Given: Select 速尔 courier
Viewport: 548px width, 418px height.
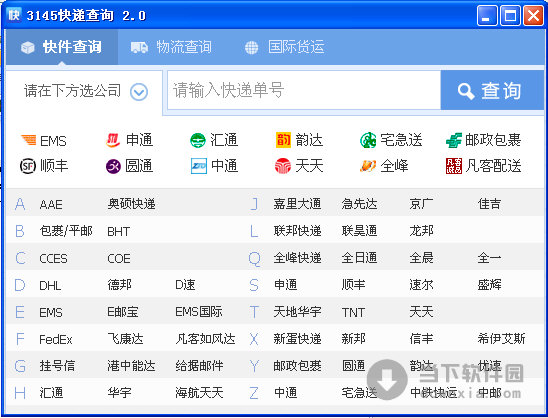Looking at the screenshot, I should (421, 285).
